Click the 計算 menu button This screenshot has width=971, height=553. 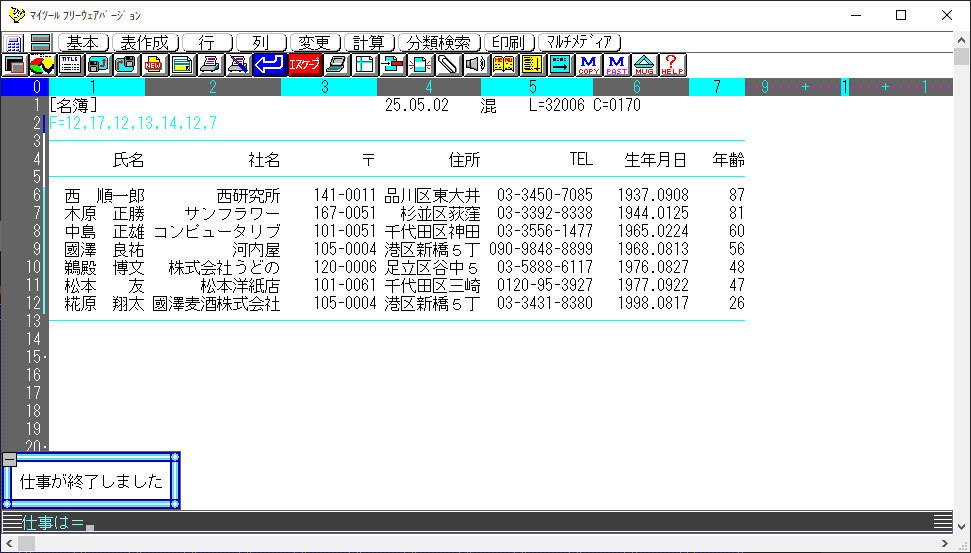369,43
